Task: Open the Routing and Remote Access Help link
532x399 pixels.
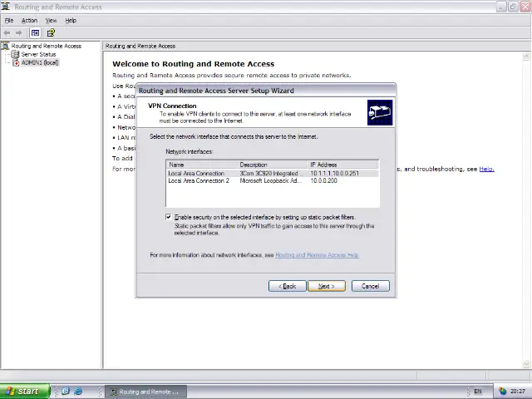Action: click(317, 255)
